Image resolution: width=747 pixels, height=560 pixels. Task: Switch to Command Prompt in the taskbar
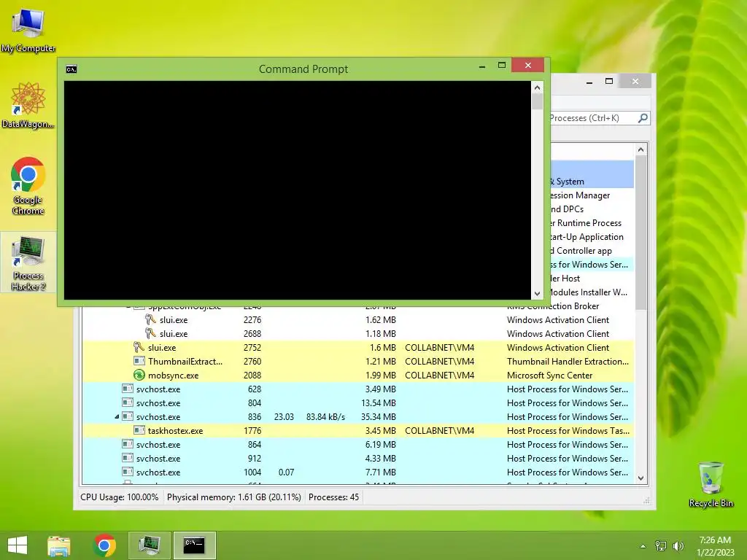point(194,545)
